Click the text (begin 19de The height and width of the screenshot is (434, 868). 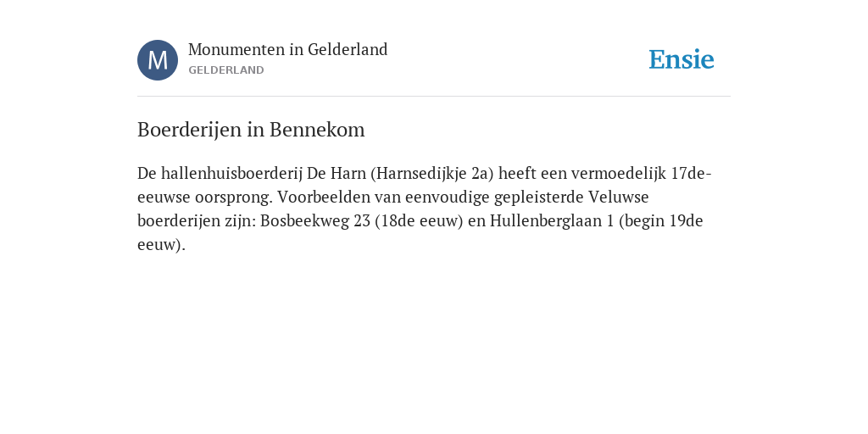tap(661, 221)
